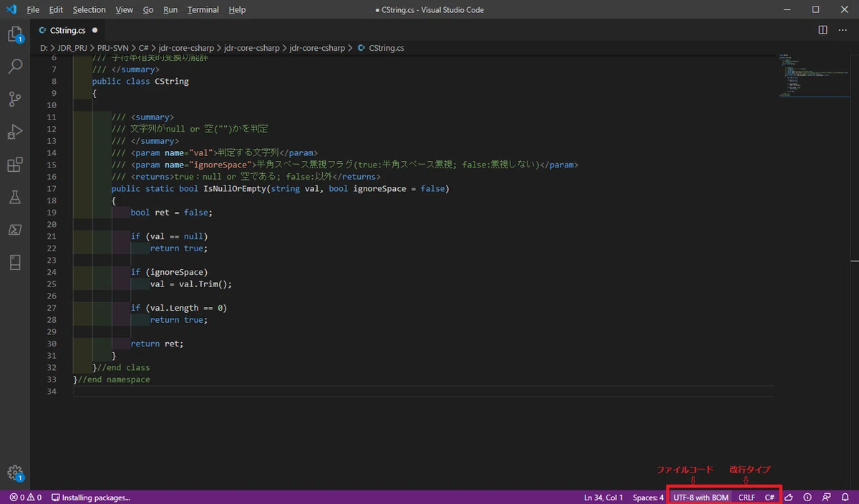Place cursor on empty line 34
Image resolution: width=859 pixels, height=504 pixels.
point(422,392)
